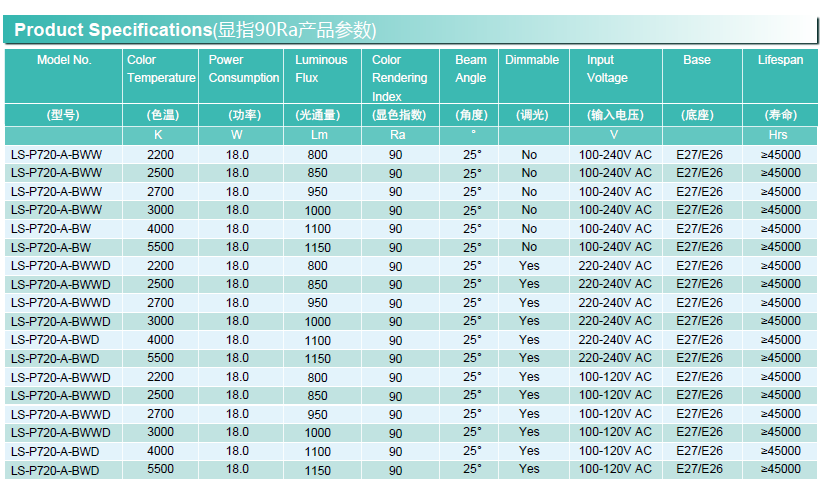
Task: Select the K unit cell under Color Temperature
Action: pyautogui.click(x=158, y=135)
